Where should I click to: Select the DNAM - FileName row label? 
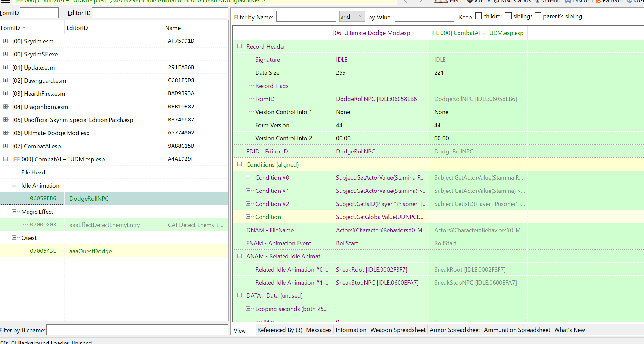(270, 230)
